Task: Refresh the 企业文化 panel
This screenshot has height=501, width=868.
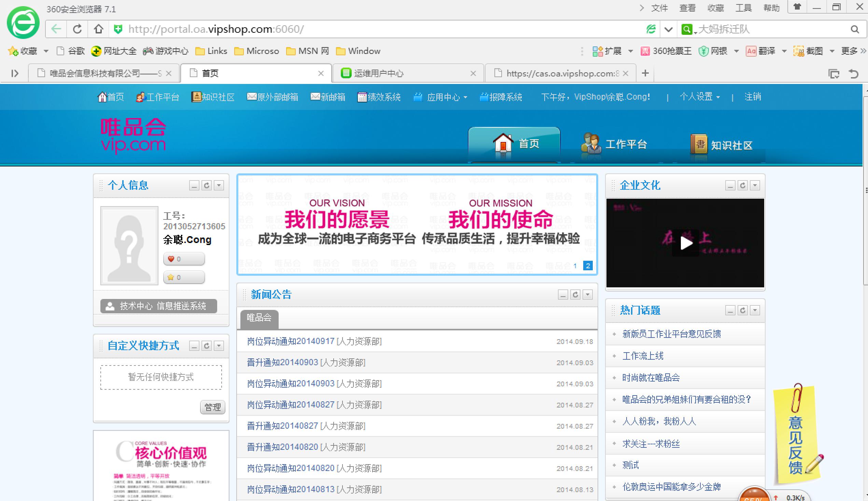Action: tap(743, 185)
